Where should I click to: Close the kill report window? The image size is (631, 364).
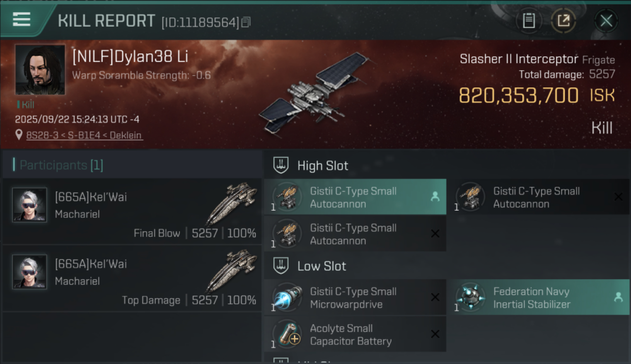(606, 20)
